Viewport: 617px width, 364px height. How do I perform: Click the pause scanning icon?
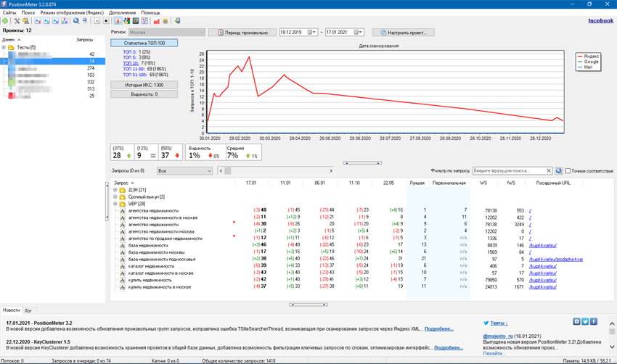[97, 21]
